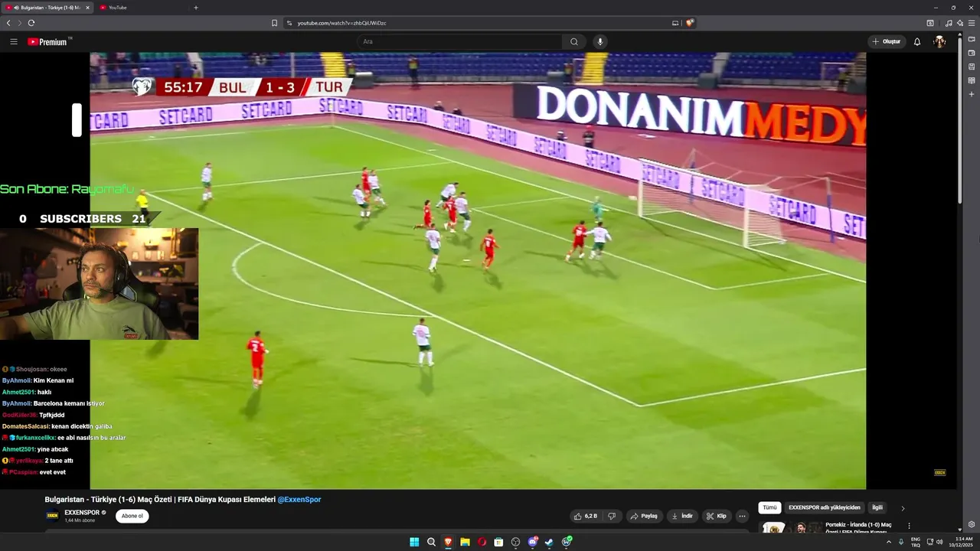The width and height of the screenshot is (980, 551).
Task: Go back in browser history
Action: click(8, 23)
